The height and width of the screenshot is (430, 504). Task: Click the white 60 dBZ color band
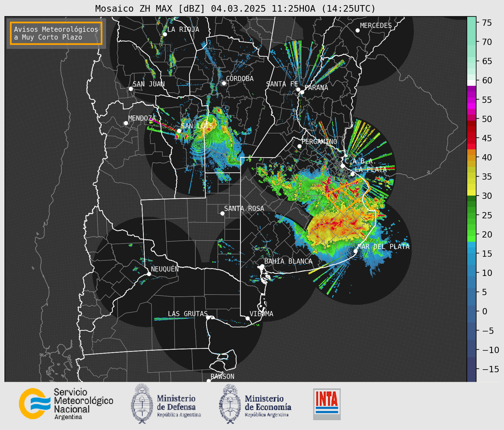point(471,83)
